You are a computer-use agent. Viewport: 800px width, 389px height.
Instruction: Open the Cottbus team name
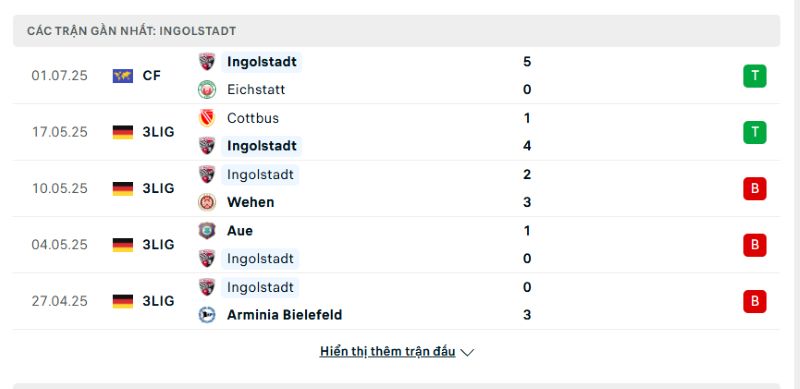click(253, 118)
